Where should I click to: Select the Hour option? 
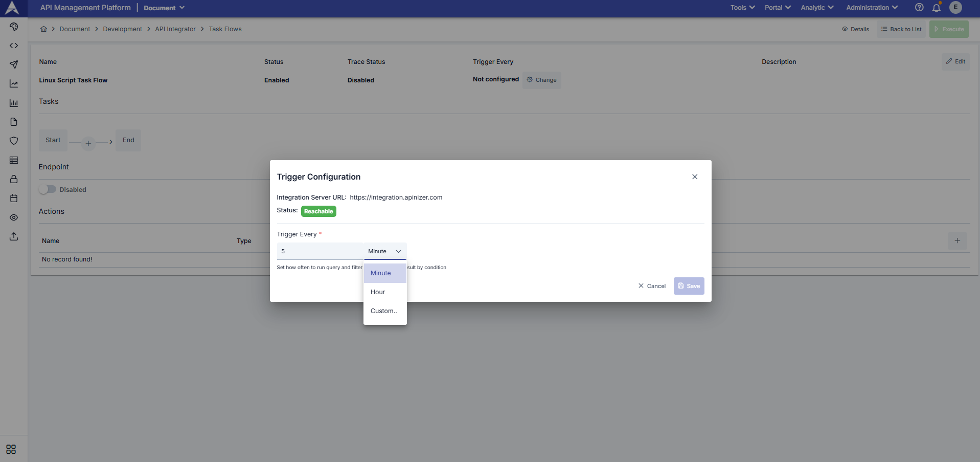(378, 292)
